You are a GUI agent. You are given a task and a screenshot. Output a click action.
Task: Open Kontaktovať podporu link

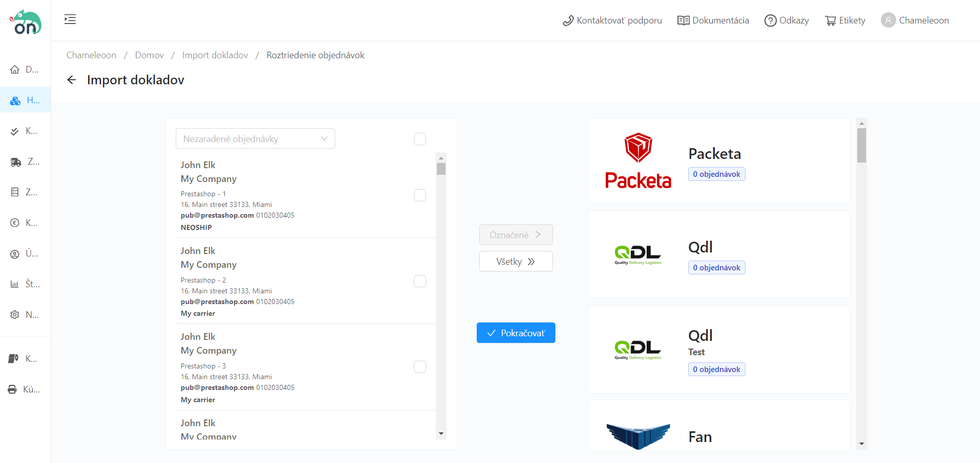[x=612, y=20]
